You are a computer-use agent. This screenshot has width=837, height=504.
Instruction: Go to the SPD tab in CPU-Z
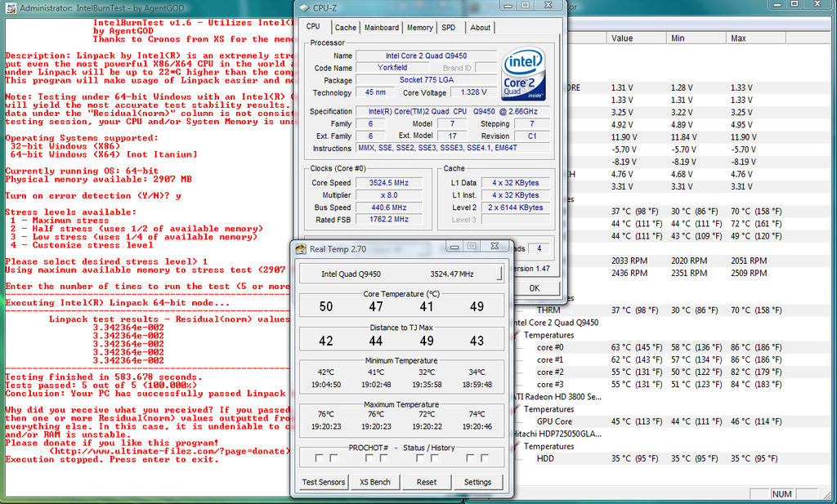click(x=449, y=28)
